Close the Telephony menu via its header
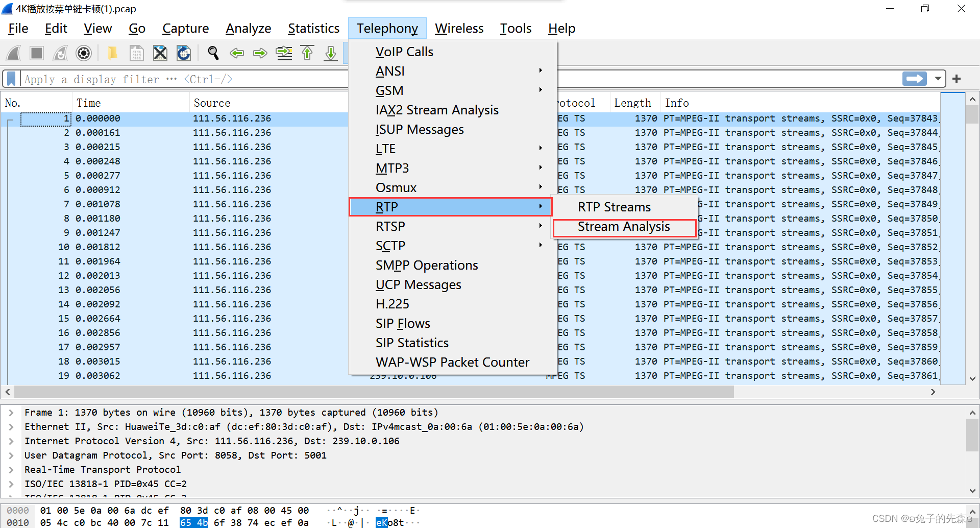This screenshot has width=980, height=528. point(387,29)
